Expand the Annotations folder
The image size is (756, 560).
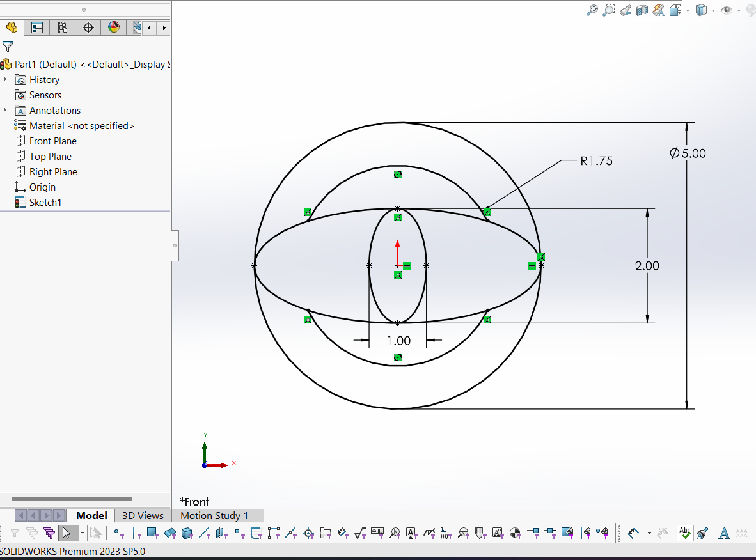point(5,110)
